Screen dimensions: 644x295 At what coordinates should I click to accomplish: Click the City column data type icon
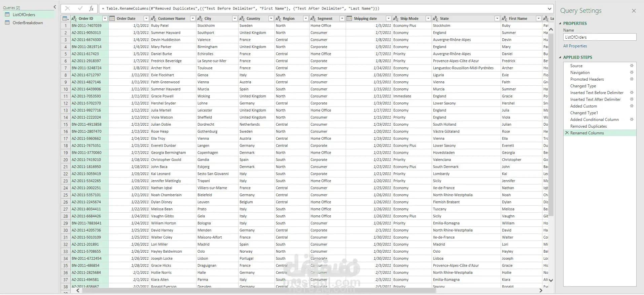point(200,18)
